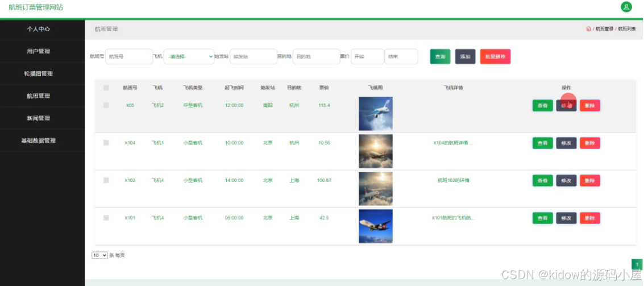Expand the rows-per-page dropdown showing 10
The width and height of the screenshot is (644, 286).
99,255
